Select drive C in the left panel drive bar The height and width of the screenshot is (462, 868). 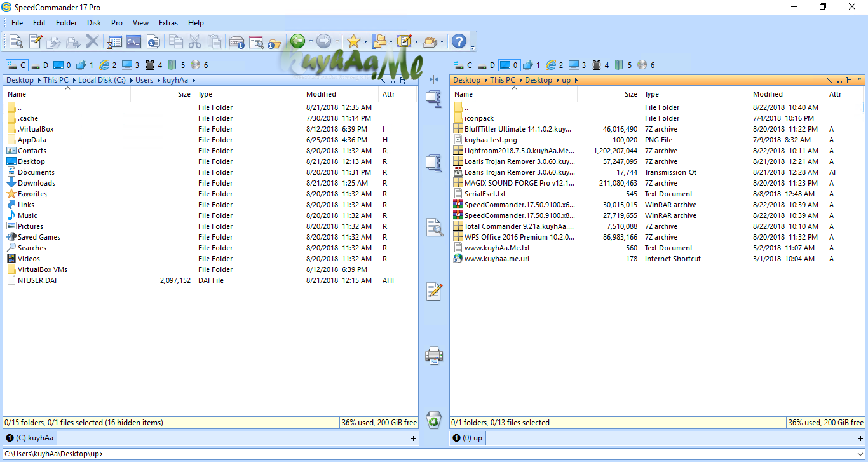click(x=17, y=65)
